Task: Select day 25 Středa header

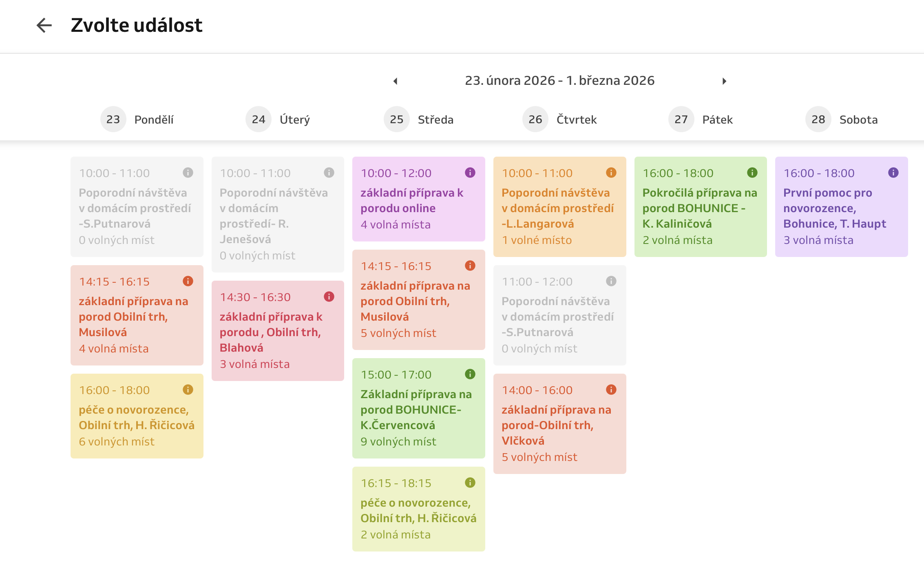Action: (x=419, y=120)
